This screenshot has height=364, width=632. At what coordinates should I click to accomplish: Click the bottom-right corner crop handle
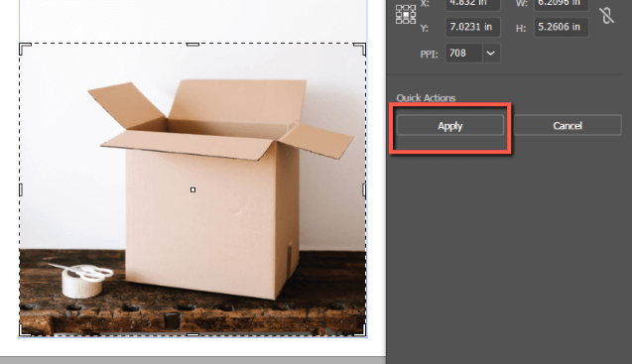pyautogui.click(x=360, y=330)
